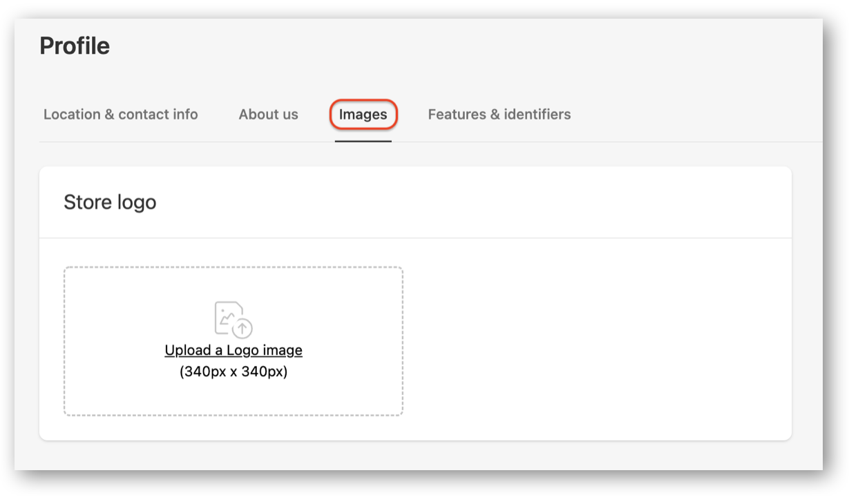Open the Location & contact info tab

[121, 115]
